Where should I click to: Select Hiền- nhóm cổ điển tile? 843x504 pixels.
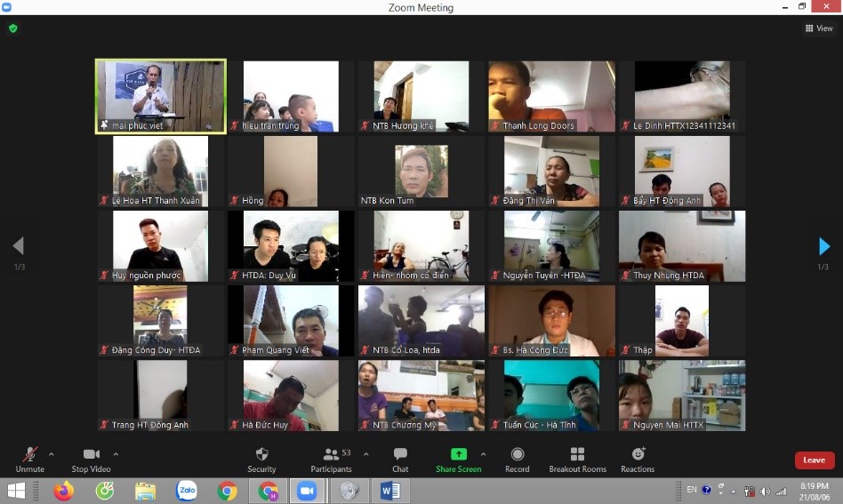click(x=421, y=246)
